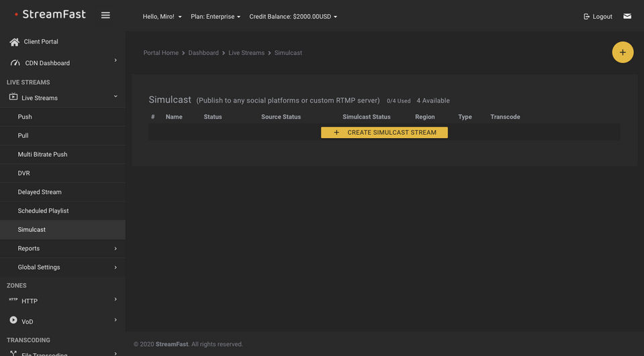Click the Live Streams TV icon
The image size is (644, 356).
click(x=13, y=97)
